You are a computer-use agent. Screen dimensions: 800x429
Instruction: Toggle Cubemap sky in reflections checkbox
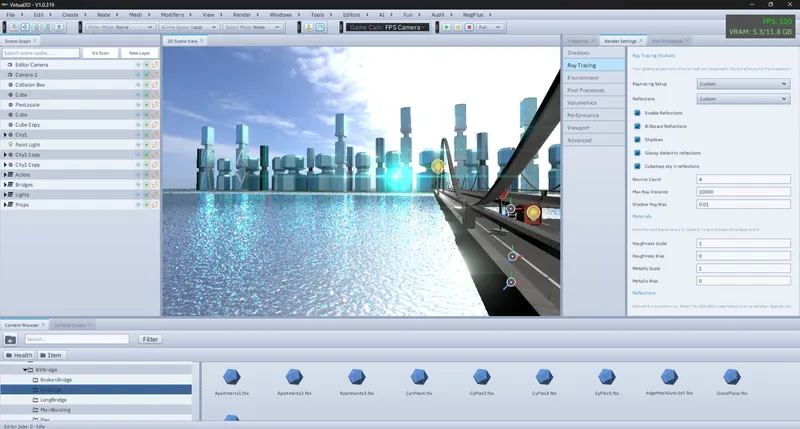pos(637,166)
